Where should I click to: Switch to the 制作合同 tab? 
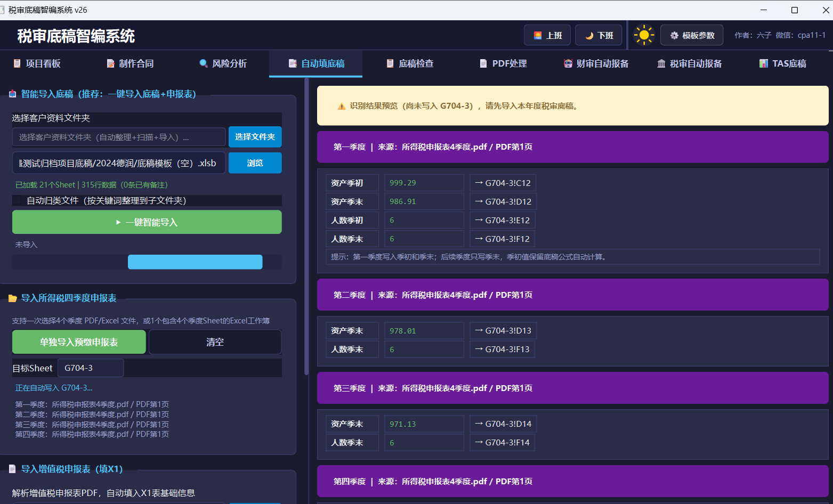130,63
